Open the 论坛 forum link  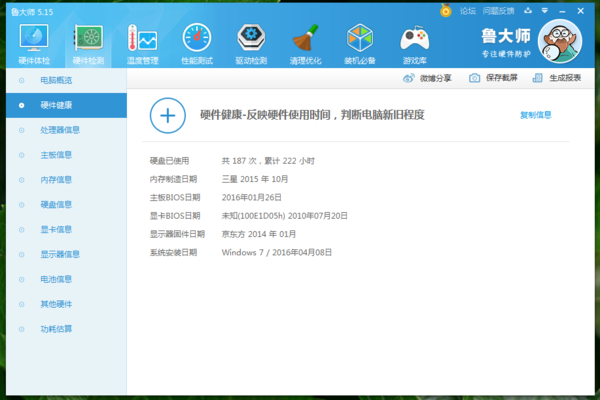pos(467,11)
